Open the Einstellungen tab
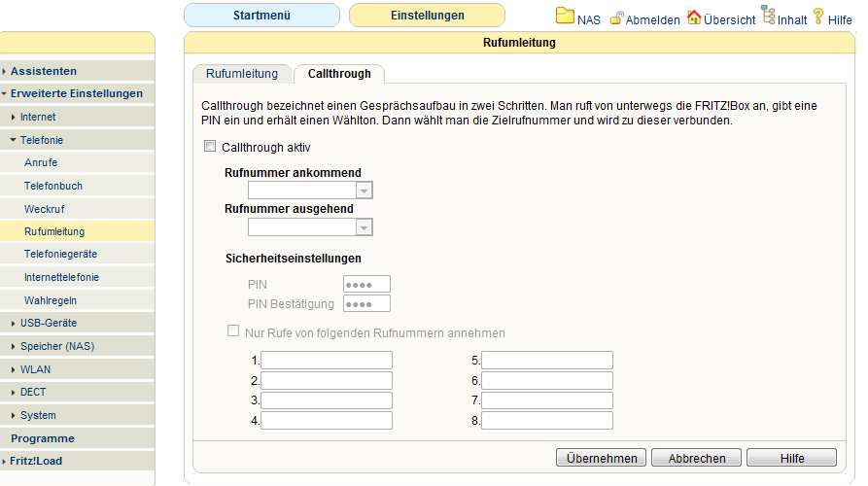The image size is (868, 486). pyautogui.click(x=427, y=16)
